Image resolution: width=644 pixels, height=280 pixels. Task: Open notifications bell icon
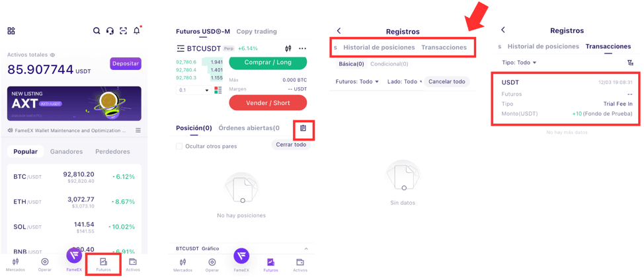click(x=137, y=31)
